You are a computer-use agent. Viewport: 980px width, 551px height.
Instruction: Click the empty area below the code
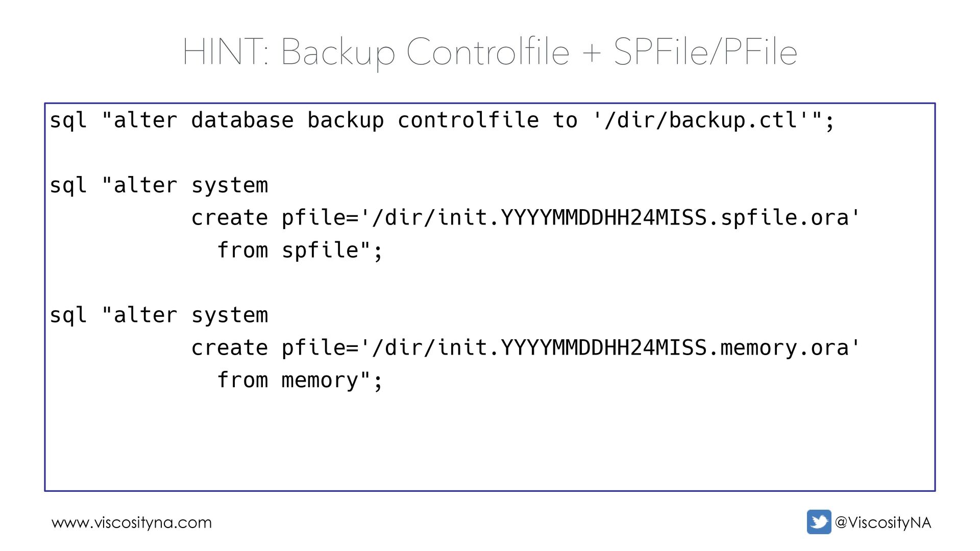[x=490, y=444]
